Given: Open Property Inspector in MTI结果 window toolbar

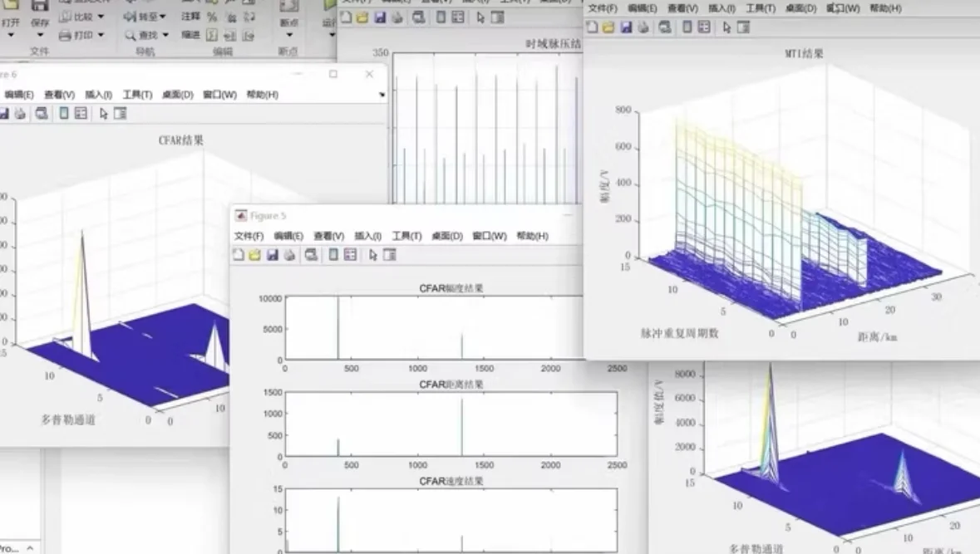Looking at the screenshot, I should (743, 27).
